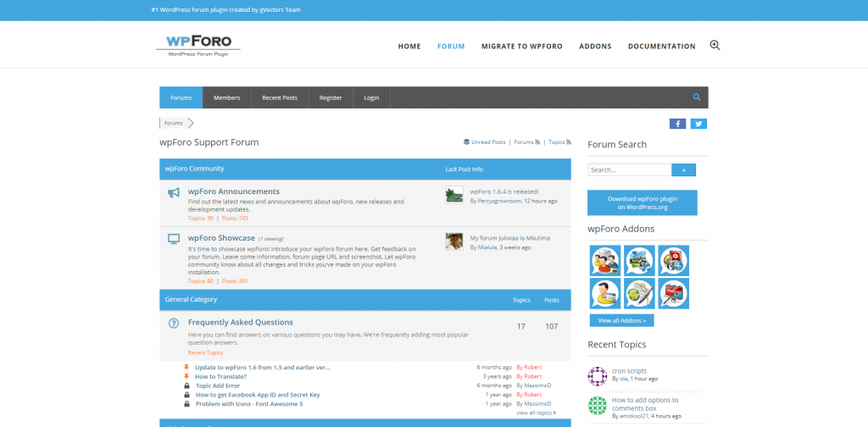Open the header magnifier search icon
The width and height of the screenshot is (868, 427).
click(715, 46)
